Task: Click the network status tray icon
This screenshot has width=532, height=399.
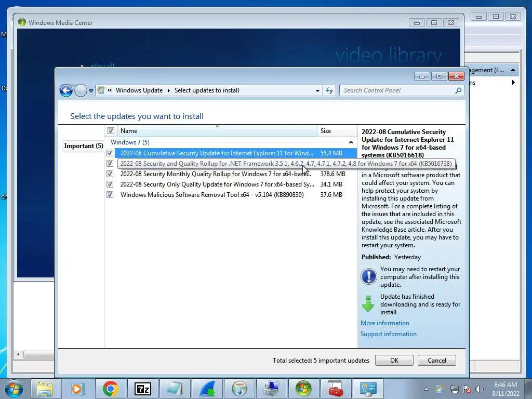Action: click(x=454, y=389)
